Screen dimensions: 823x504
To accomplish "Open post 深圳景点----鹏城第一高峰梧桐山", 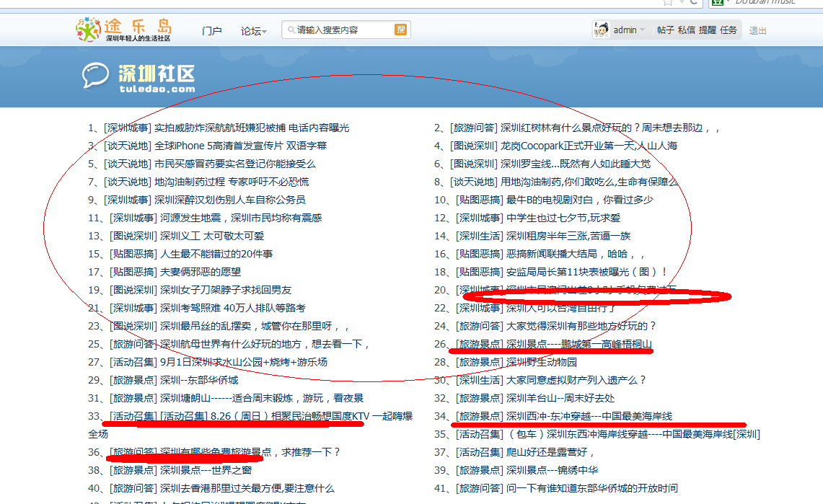I will pyautogui.click(x=578, y=344).
